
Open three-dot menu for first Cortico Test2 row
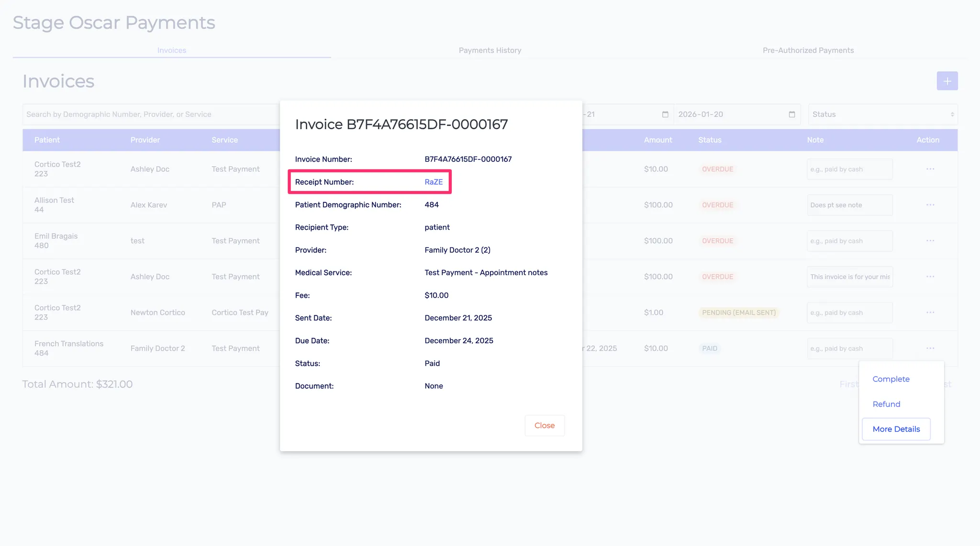click(930, 169)
